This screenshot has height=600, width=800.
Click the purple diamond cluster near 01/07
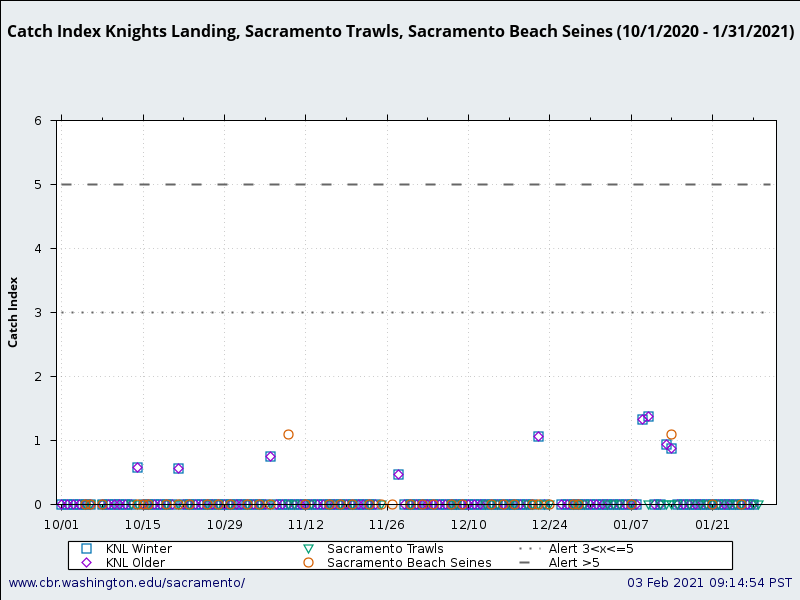click(643, 419)
